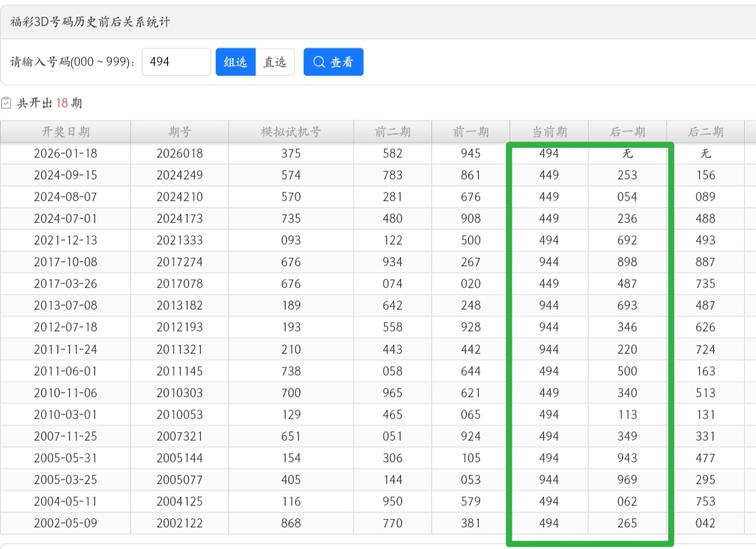This screenshot has height=549, width=756.
Task: Click the date cell 2021-12-13
Action: 66,240
